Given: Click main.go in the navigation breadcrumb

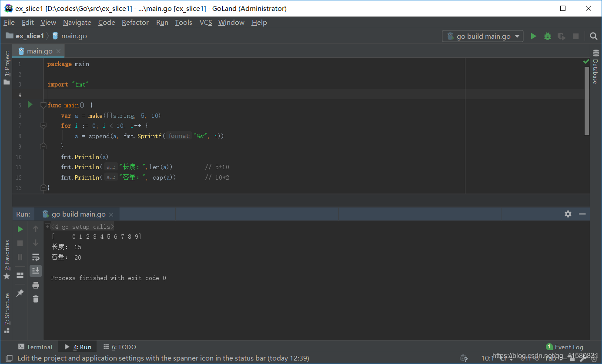Looking at the screenshot, I should pyautogui.click(x=70, y=36).
